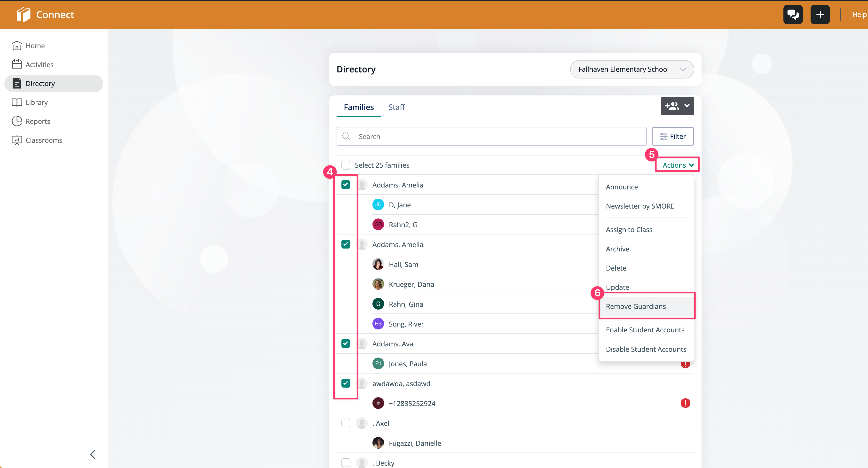Uncheck the first Addams, Amelia family checkbox
Screen dimensions: 868x468
pyautogui.click(x=346, y=185)
